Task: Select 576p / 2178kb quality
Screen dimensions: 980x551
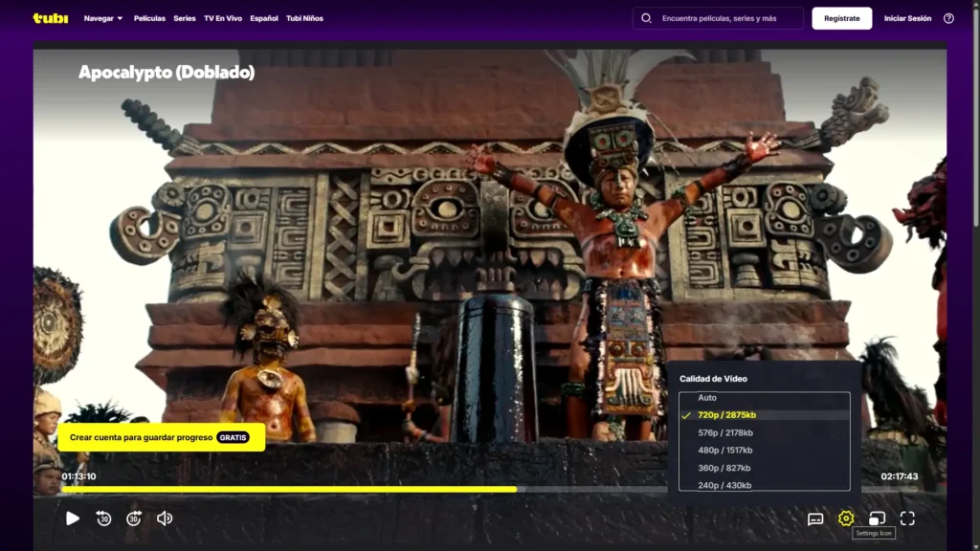Action: click(x=726, y=433)
